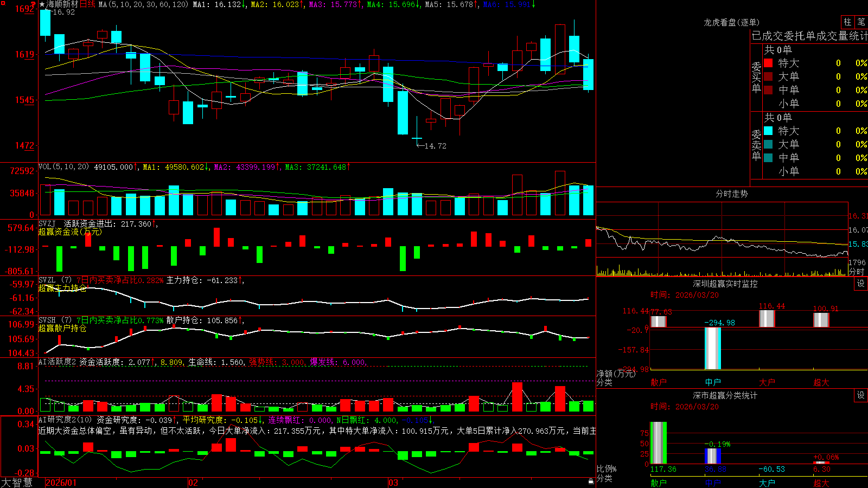Switch the order view to 笔 mode
The height and width of the screenshot is (488, 868).
coord(861,22)
